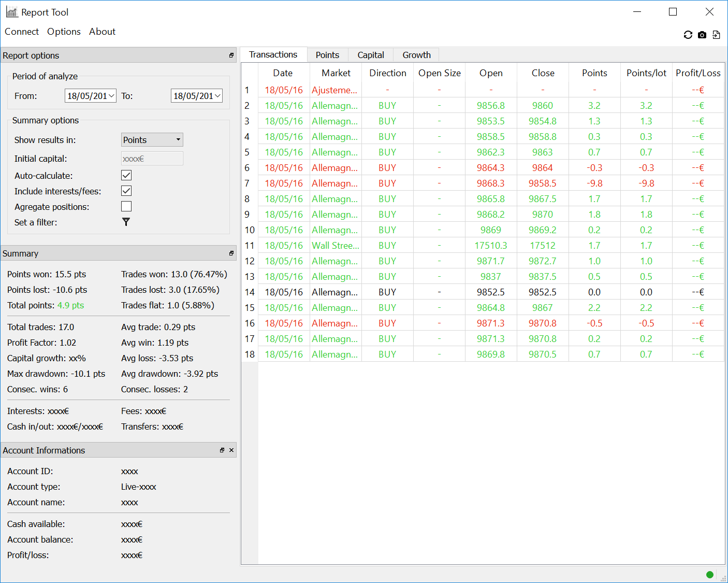Uncheck Include interests/fees option

pyautogui.click(x=126, y=191)
